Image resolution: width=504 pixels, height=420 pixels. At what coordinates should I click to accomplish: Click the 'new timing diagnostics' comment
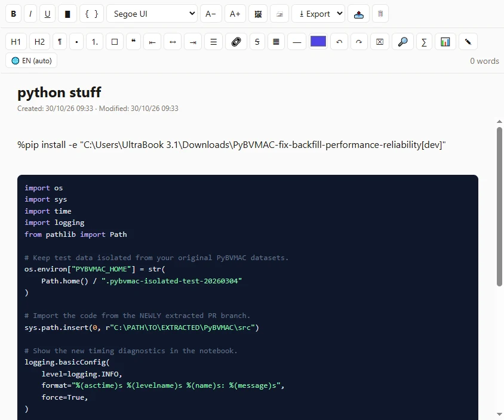(x=131, y=351)
